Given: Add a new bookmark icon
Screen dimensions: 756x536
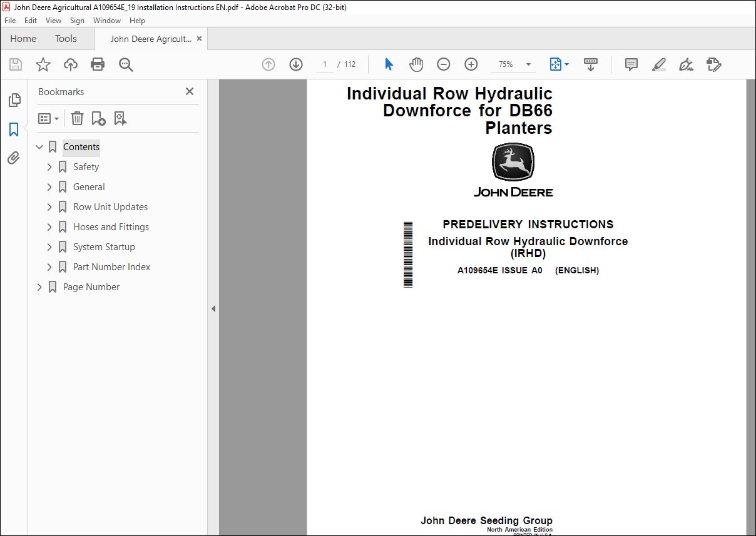Looking at the screenshot, I should (98, 118).
